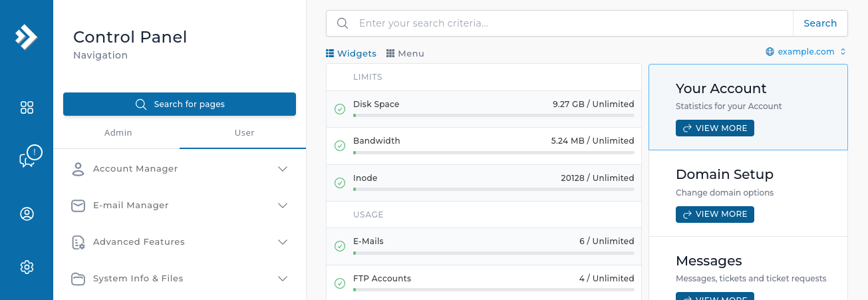Screen dimensions: 868x300
Task: Open the dashboard grid icon in sidebar
Action: tap(27, 108)
